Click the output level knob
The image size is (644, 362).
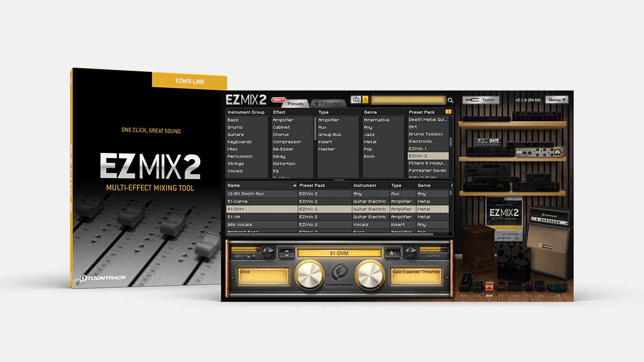[411, 252]
